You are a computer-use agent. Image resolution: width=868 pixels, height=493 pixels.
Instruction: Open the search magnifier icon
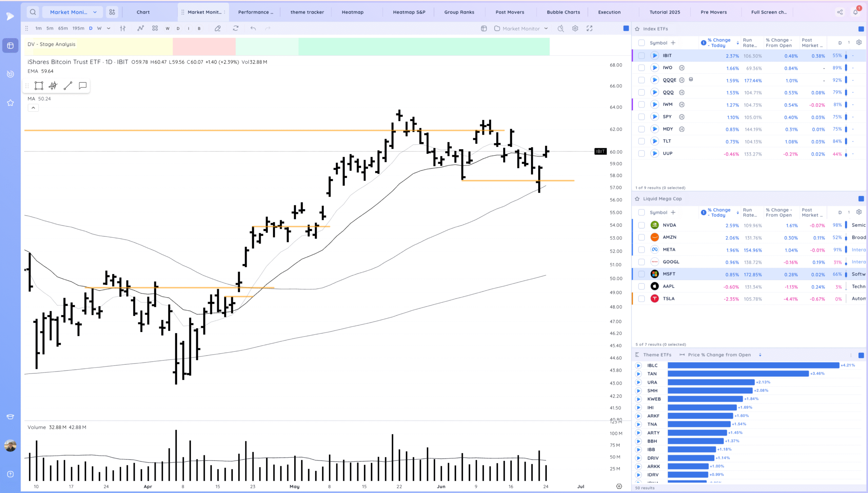click(33, 12)
